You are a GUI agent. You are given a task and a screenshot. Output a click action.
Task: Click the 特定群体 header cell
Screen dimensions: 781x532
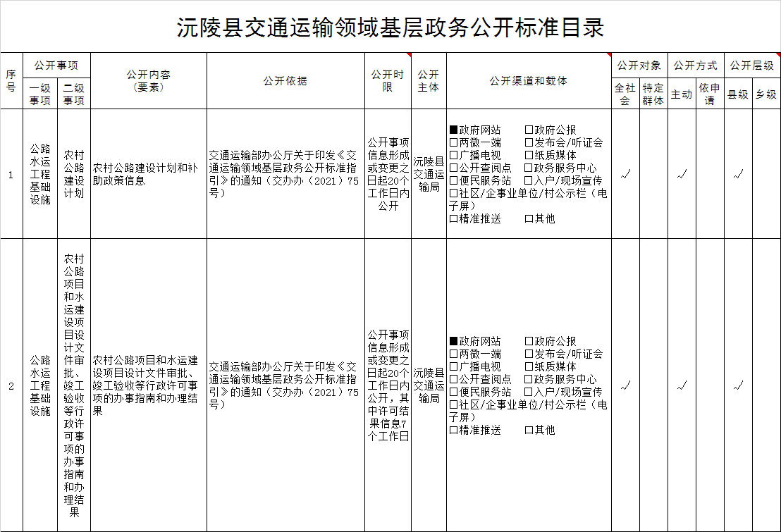tap(653, 94)
